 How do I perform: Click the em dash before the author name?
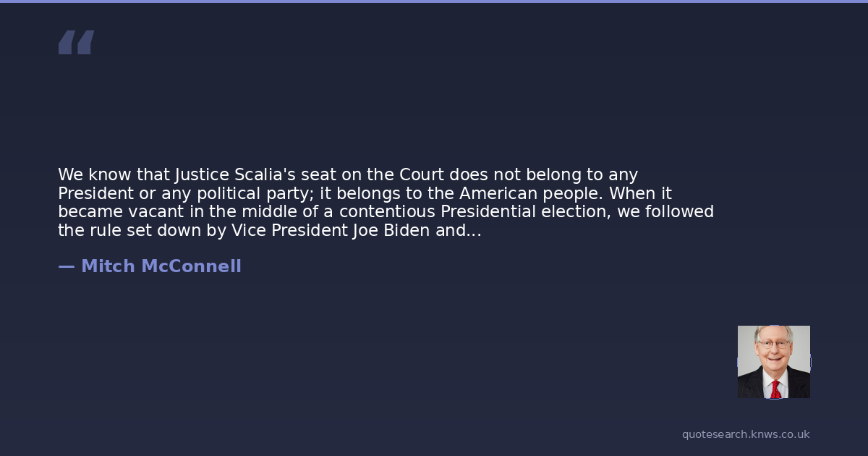tap(66, 266)
